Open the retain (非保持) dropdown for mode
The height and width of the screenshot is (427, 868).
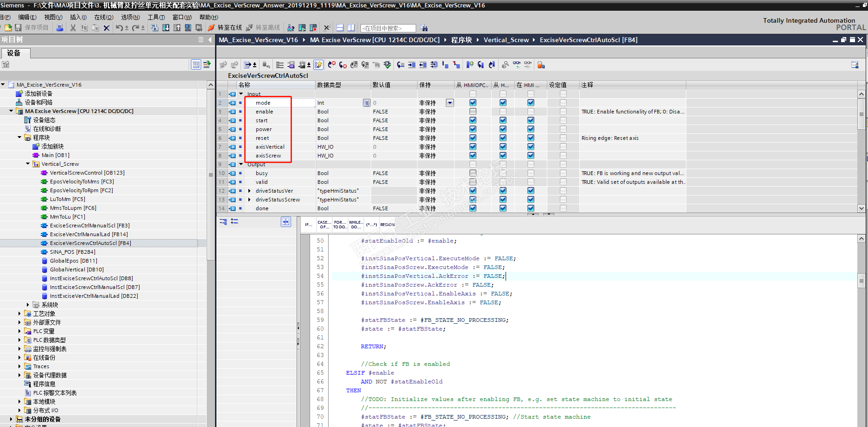[x=450, y=103]
